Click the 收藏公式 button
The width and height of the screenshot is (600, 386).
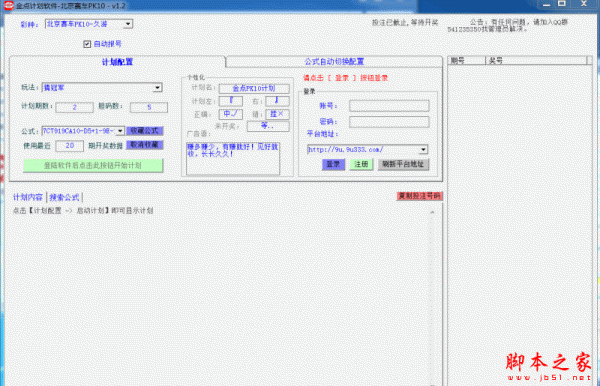(145, 131)
